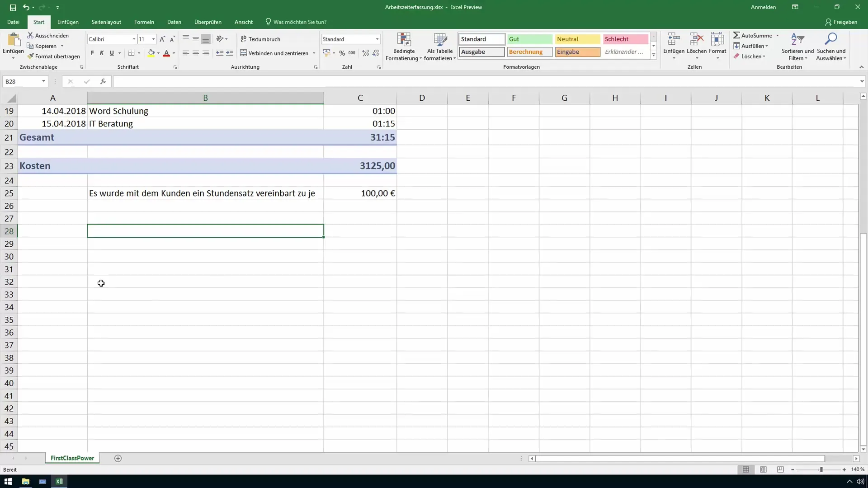
Task: Toggle bottom vertical alignment
Action: (206, 39)
